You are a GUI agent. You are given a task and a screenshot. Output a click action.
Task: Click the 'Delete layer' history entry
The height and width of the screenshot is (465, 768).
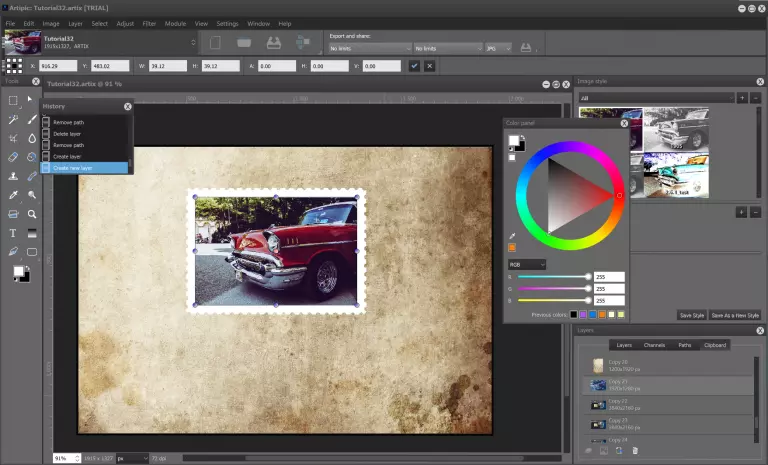pyautogui.click(x=68, y=134)
